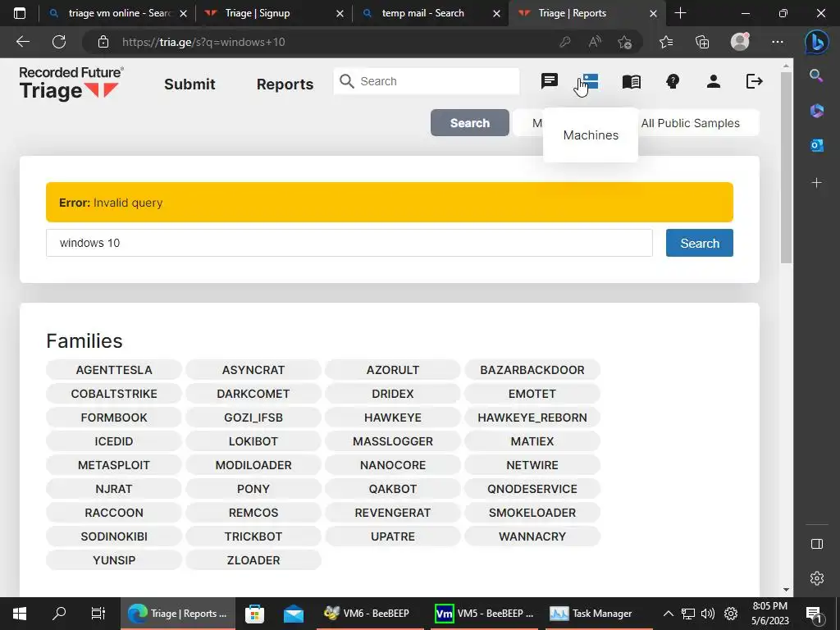Open the tab actions menu icon
The image size is (840, 630).
tap(20, 13)
